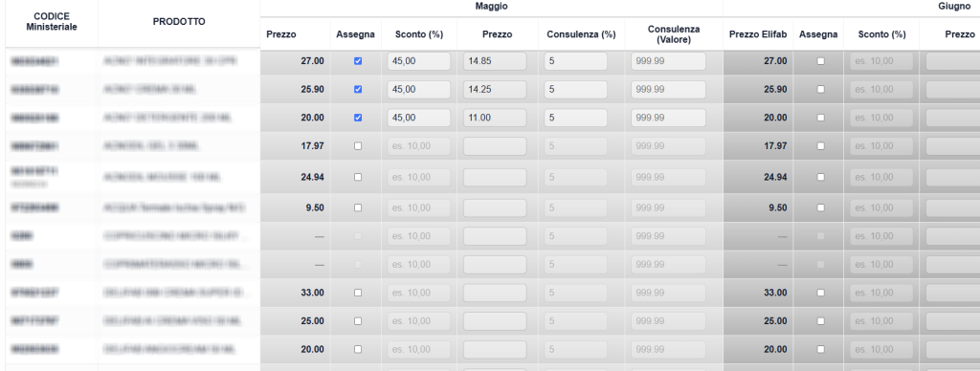
Task: Uncheck Maggio Assegna in the 27.00 row
Action: click(x=358, y=61)
